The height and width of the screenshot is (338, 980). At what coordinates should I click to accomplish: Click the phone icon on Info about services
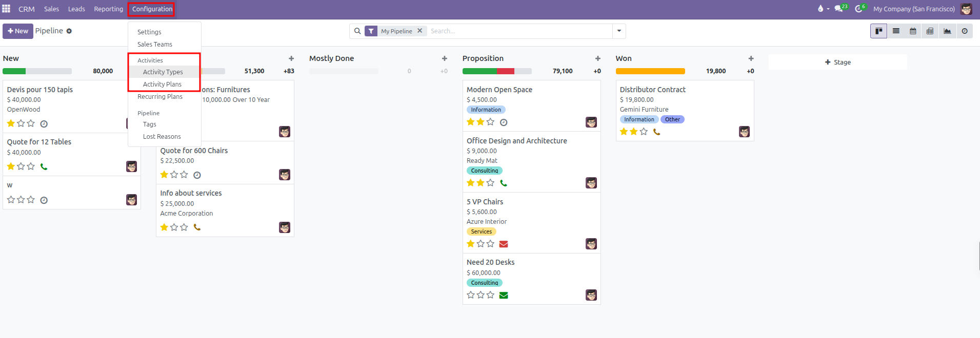[x=197, y=227]
